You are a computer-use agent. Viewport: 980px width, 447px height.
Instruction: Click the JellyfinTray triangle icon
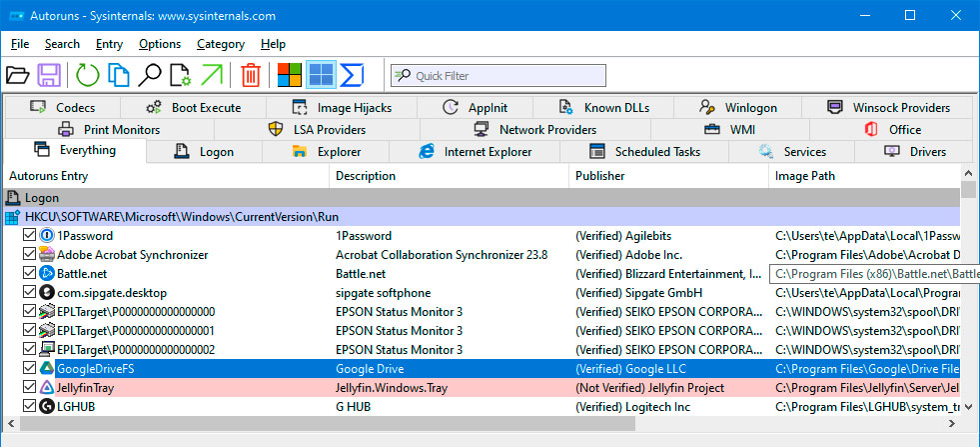(47, 388)
